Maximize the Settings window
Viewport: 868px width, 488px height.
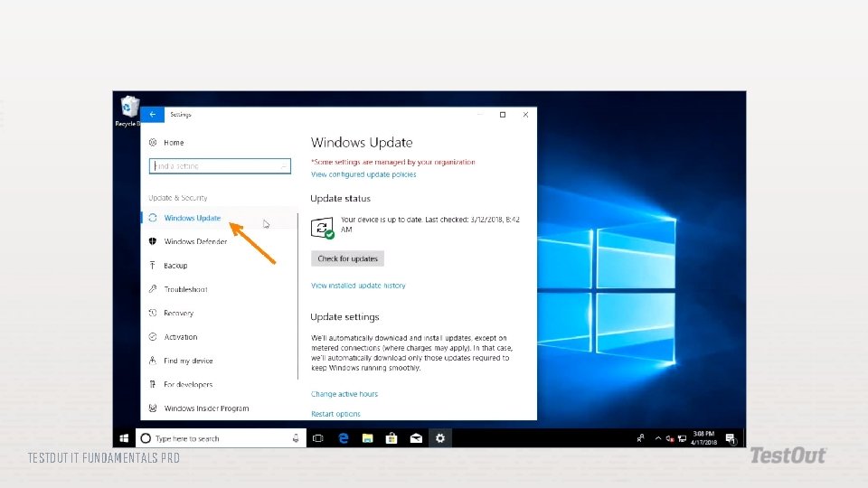(503, 115)
